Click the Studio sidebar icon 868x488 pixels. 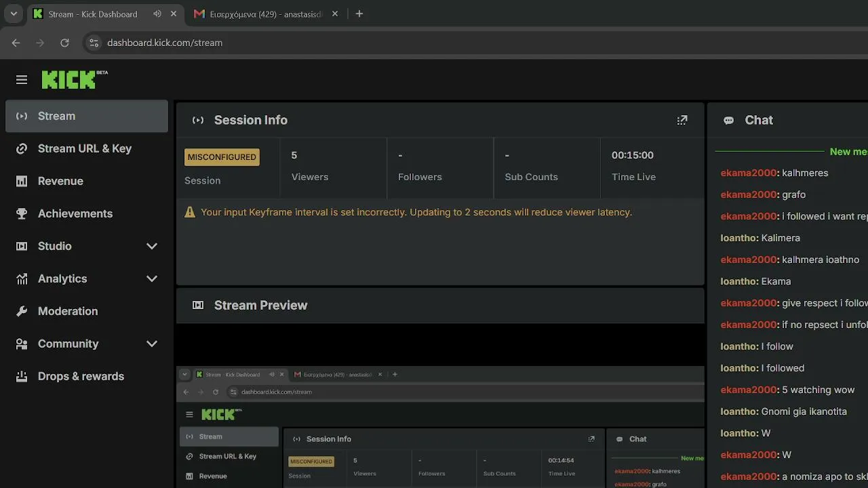point(22,246)
